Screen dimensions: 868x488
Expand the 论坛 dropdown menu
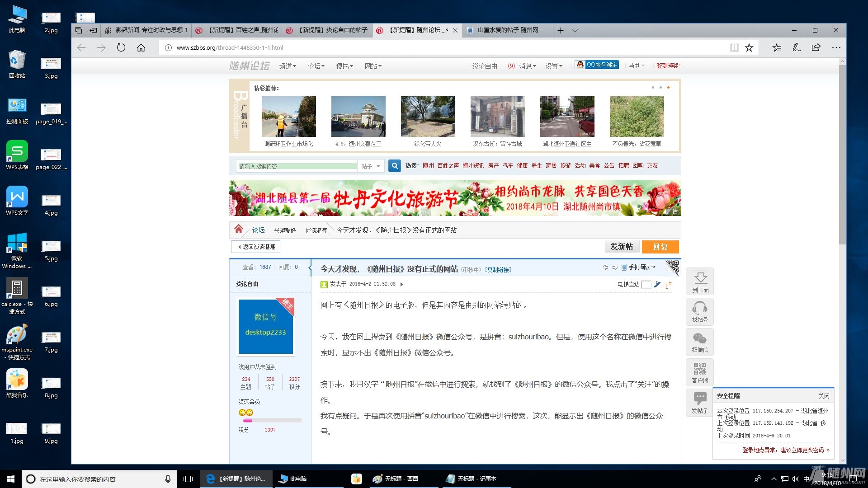point(316,66)
